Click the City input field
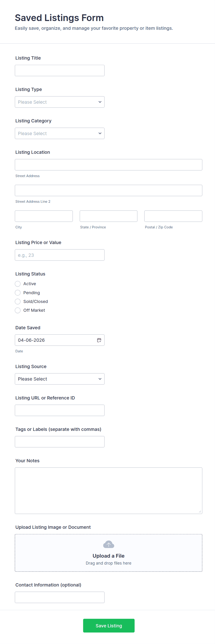Screen dimensions: 215x644 point(44,216)
